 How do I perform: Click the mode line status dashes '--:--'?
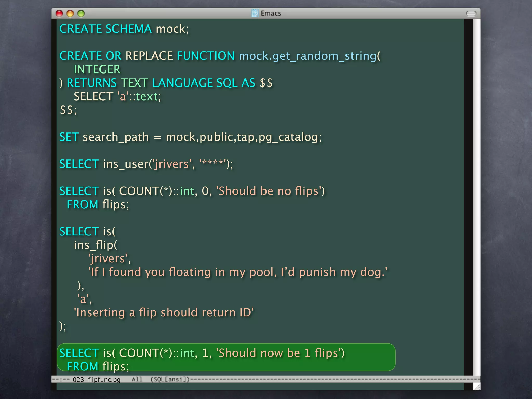click(61, 380)
